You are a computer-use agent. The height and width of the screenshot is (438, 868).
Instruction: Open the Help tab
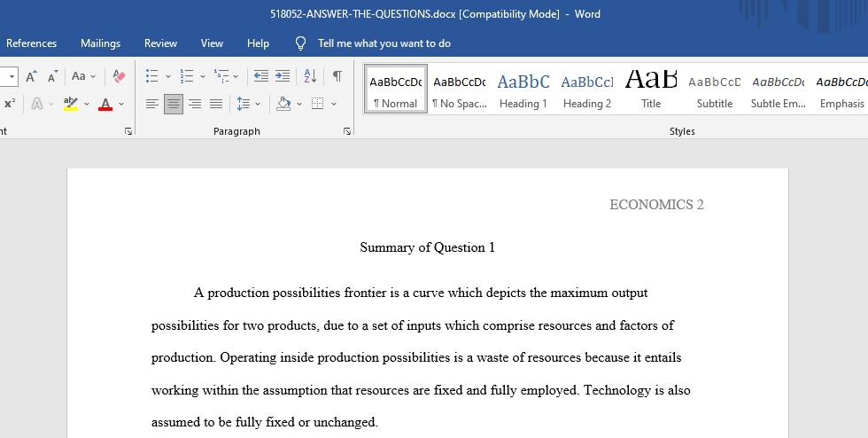(x=258, y=43)
